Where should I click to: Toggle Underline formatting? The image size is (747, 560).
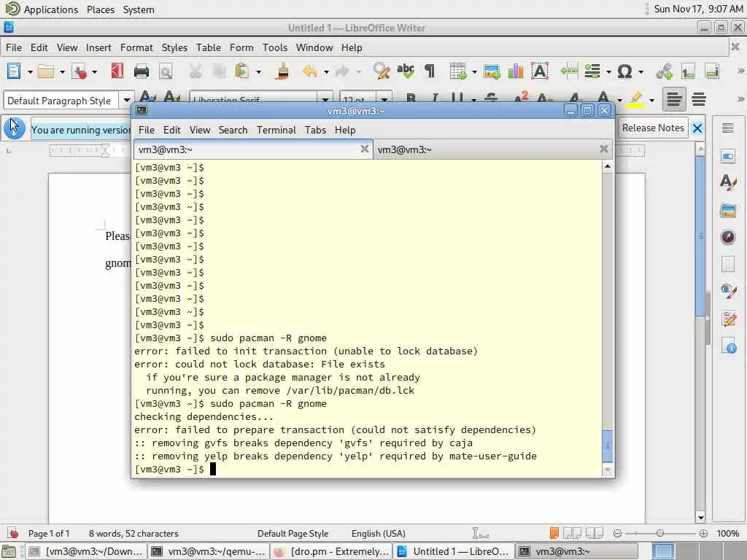457,98
